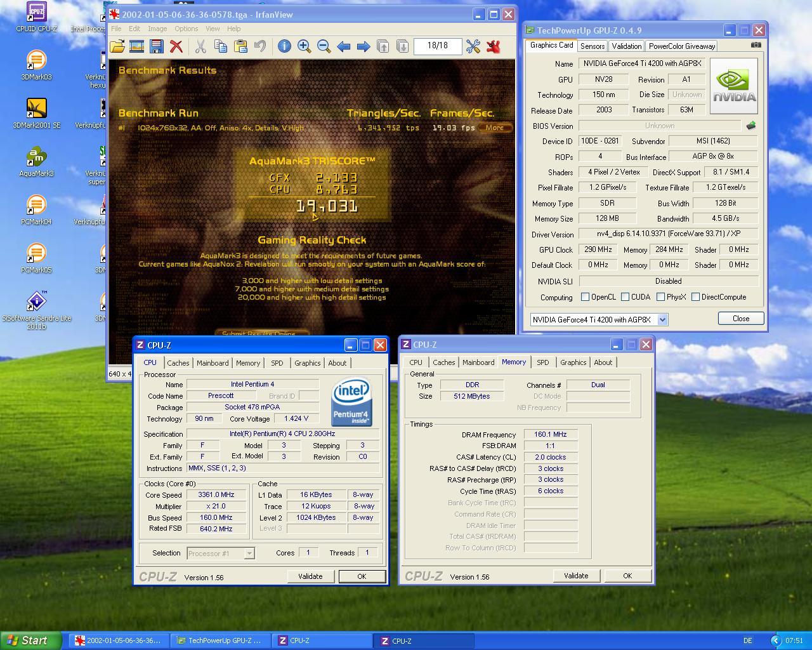Screen dimensions: 812x650
Task: Expand the GeForce4 Ti 4200 GPU selection dropdown
Action: (x=662, y=320)
